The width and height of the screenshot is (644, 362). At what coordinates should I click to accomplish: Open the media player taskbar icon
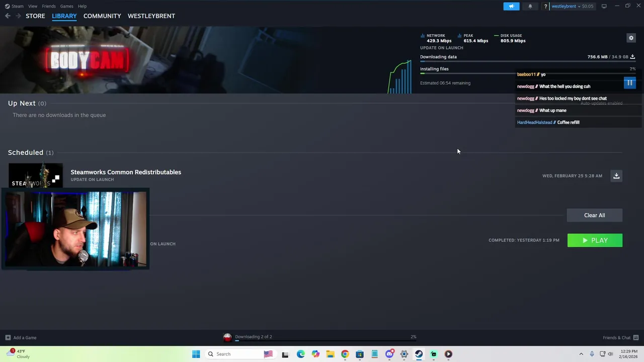point(448,354)
